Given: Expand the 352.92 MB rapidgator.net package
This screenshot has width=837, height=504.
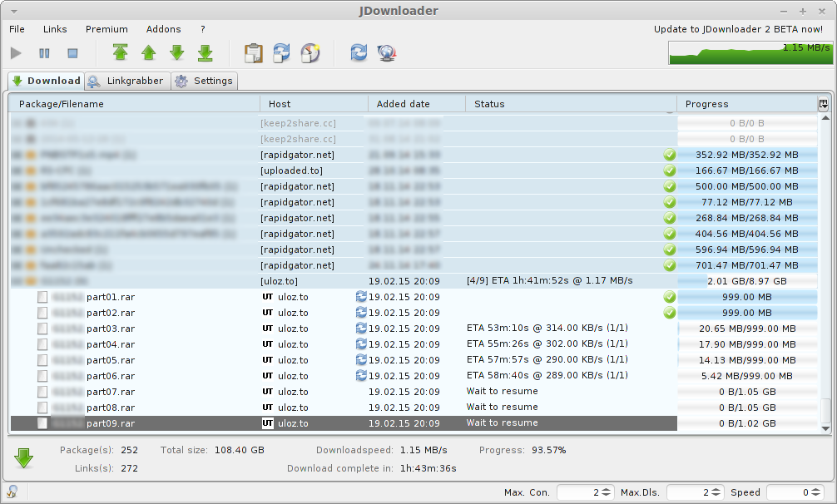Looking at the screenshot, I should click(x=17, y=155).
